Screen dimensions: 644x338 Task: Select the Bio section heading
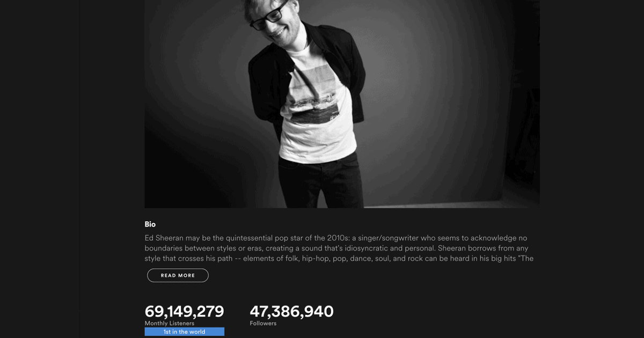point(150,224)
